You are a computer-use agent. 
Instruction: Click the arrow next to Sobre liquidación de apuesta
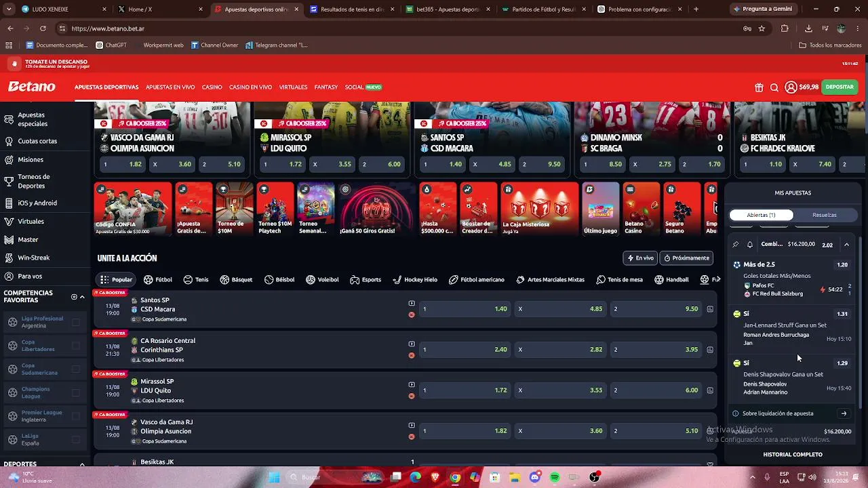(x=844, y=413)
